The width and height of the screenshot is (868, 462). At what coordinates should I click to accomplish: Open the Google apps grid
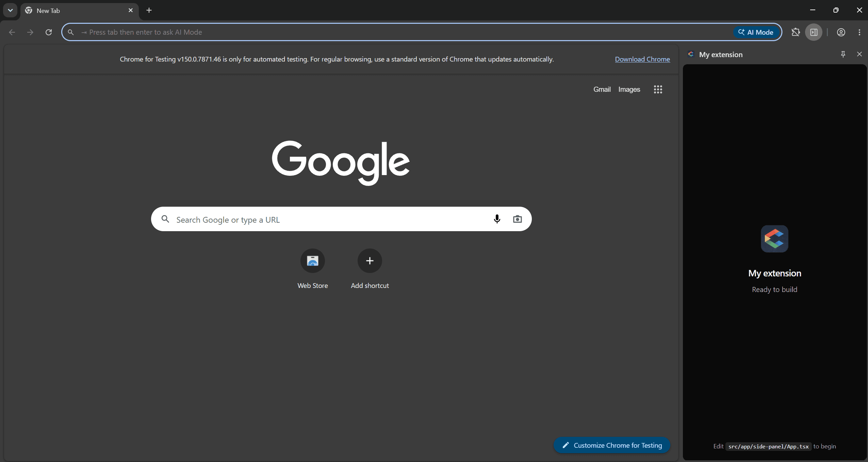tap(658, 89)
